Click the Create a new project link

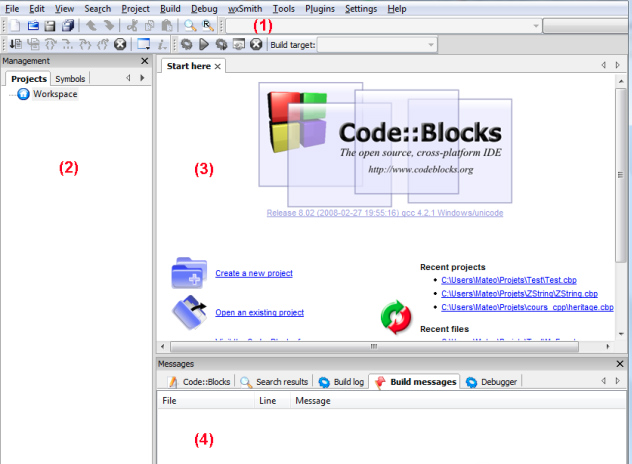[254, 273]
